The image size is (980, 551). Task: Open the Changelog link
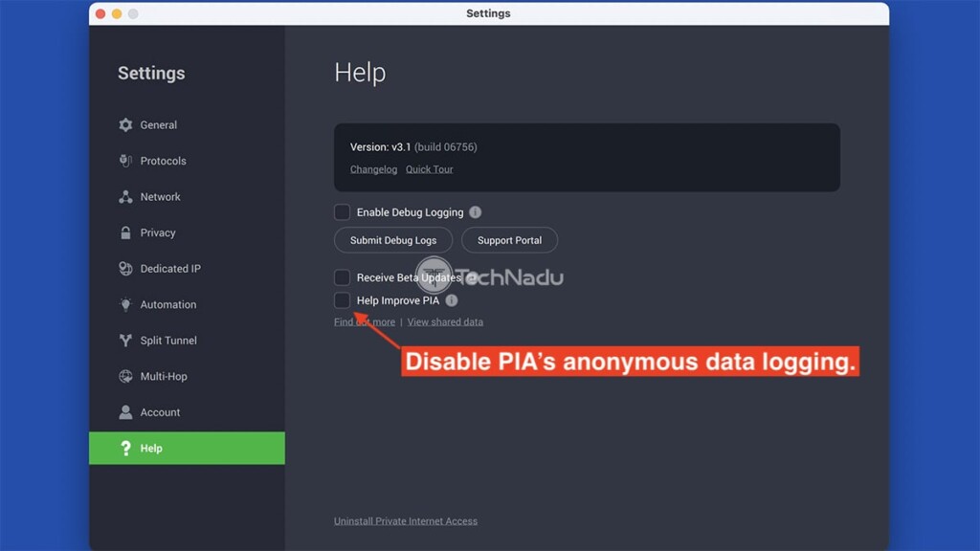pos(374,169)
